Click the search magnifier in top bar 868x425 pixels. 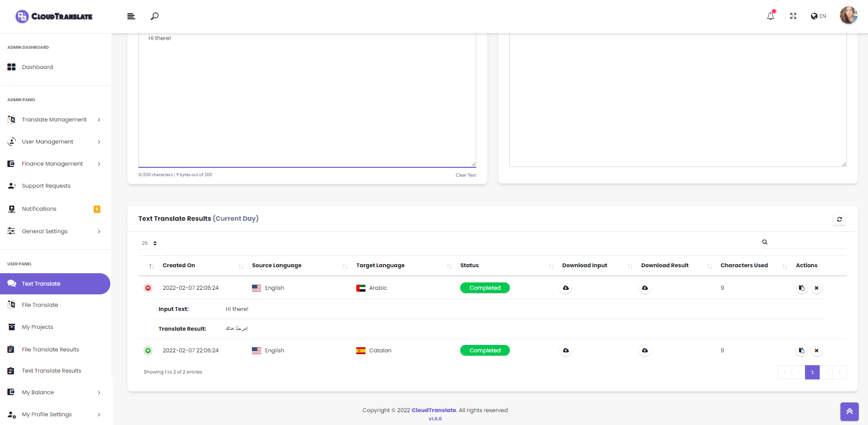155,16
